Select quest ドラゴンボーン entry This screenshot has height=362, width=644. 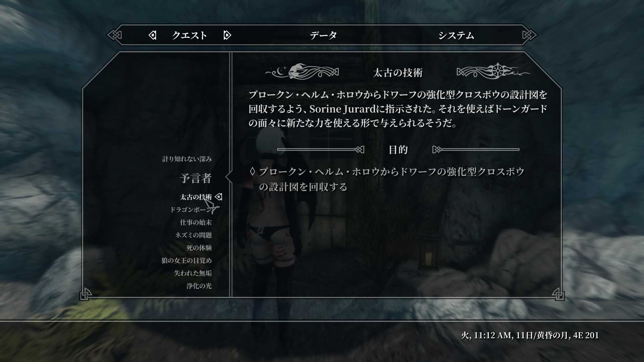coord(191,209)
